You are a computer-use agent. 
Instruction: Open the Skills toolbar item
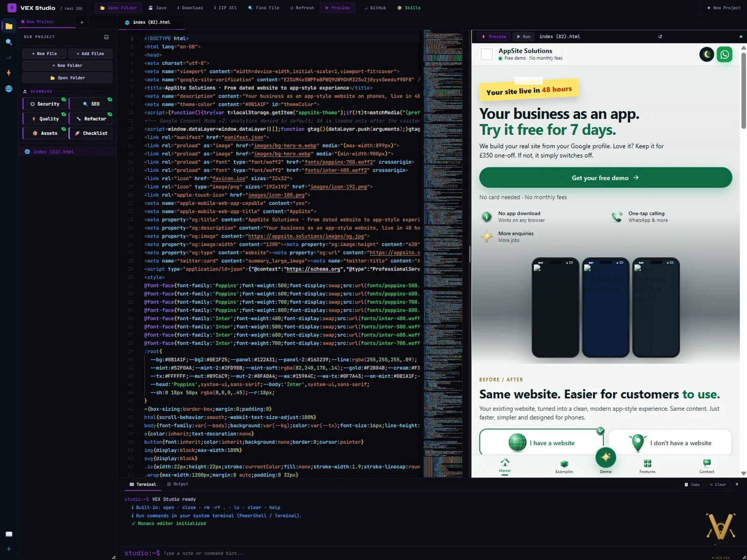pos(409,8)
